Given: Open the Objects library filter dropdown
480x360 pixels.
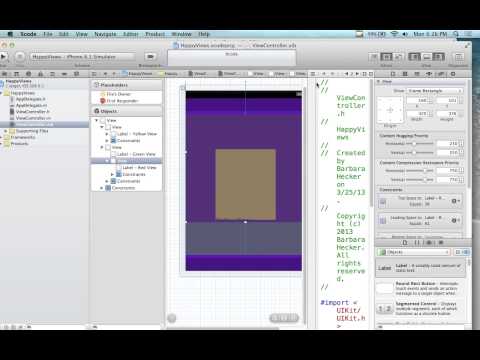Looking at the screenshot, I should (414, 252).
